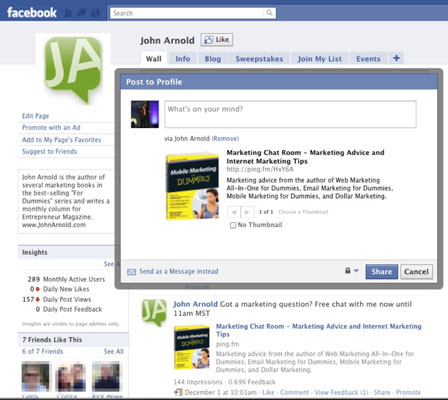Cancel the Post to Profile dialog

[416, 272]
